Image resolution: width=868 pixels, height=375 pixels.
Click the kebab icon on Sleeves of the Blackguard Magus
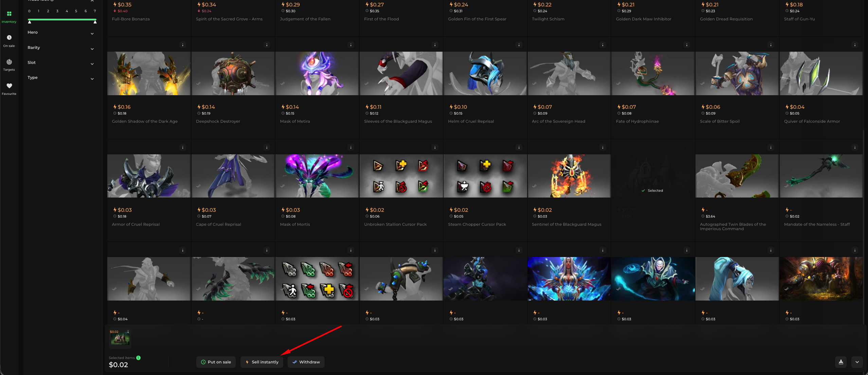(435, 45)
